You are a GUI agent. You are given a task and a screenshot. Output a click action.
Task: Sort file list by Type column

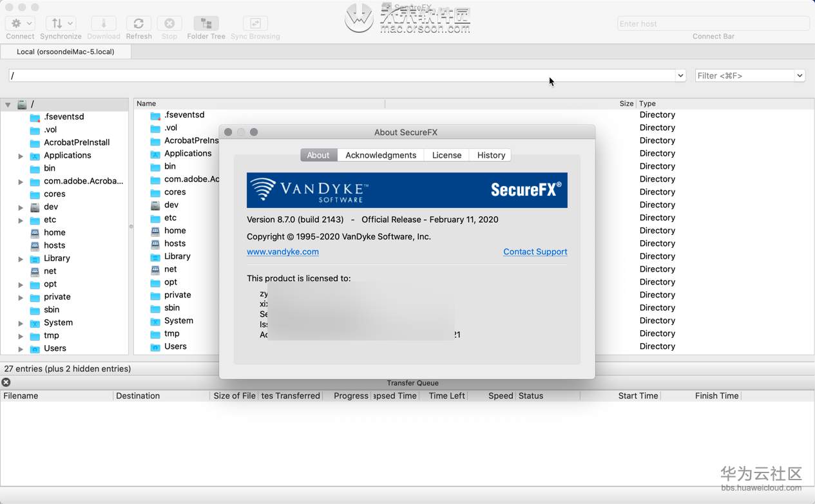[x=725, y=104]
